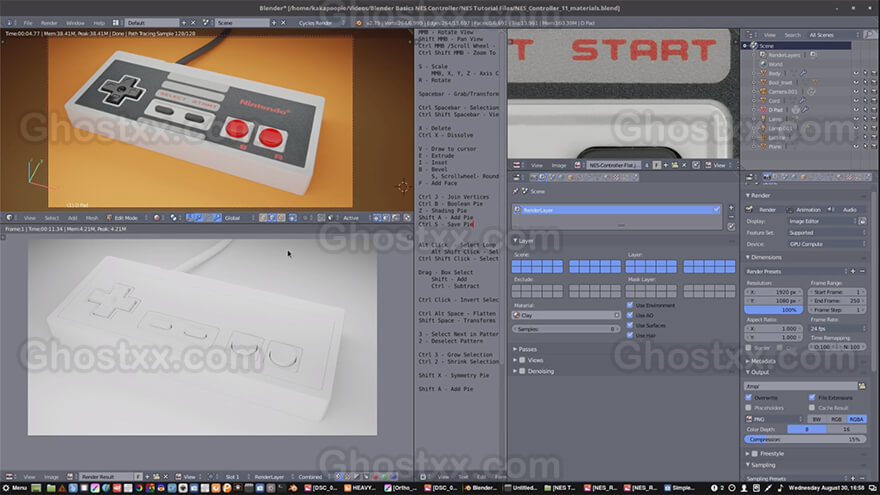Open the Edit Mode selector dropdown

coord(126,218)
